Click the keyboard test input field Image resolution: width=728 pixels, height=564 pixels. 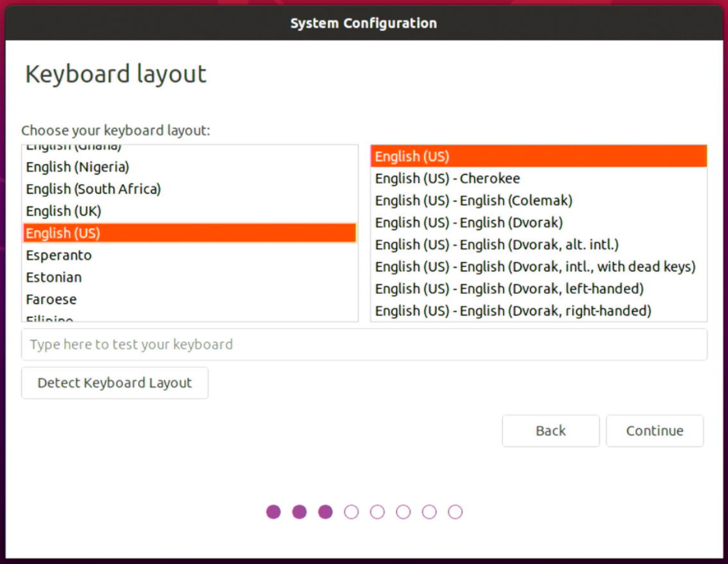pyautogui.click(x=364, y=344)
